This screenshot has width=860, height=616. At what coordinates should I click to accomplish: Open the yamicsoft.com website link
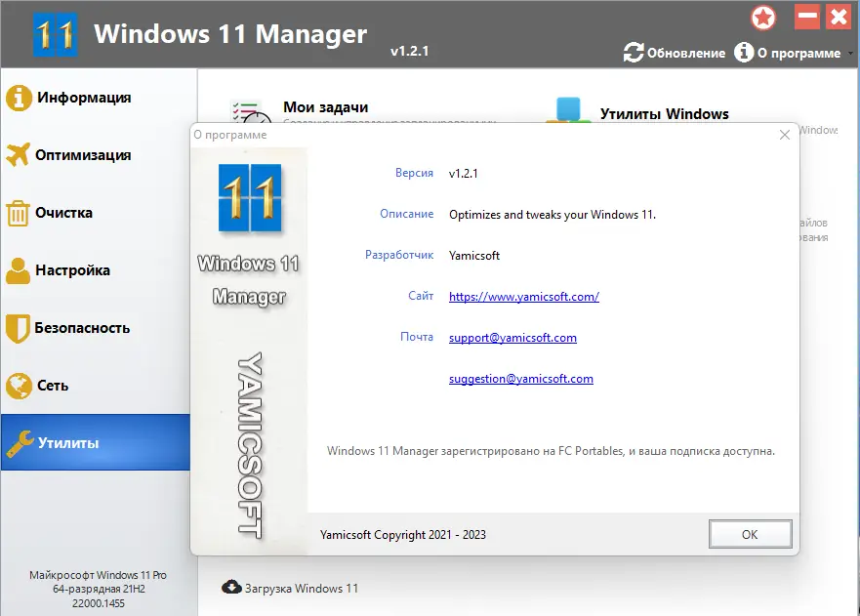click(x=523, y=296)
